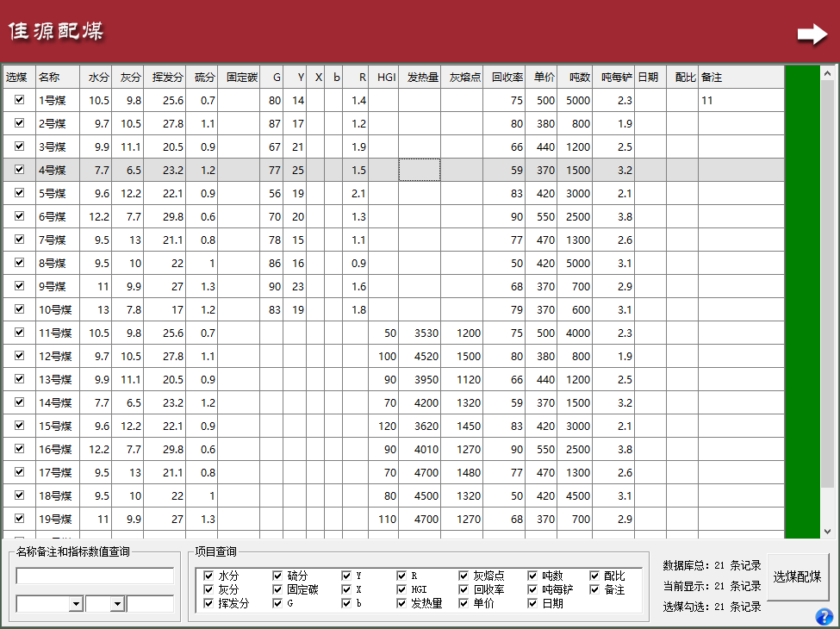Viewport: 840px width, 629px height.
Task: Open the comparison operator dropdown
Action: (x=118, y=604)
